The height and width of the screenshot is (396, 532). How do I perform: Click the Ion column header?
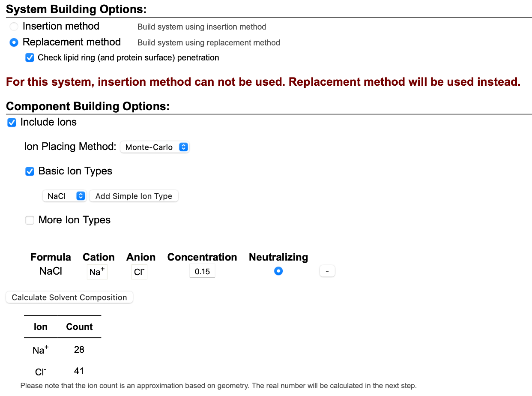[41, 327]
